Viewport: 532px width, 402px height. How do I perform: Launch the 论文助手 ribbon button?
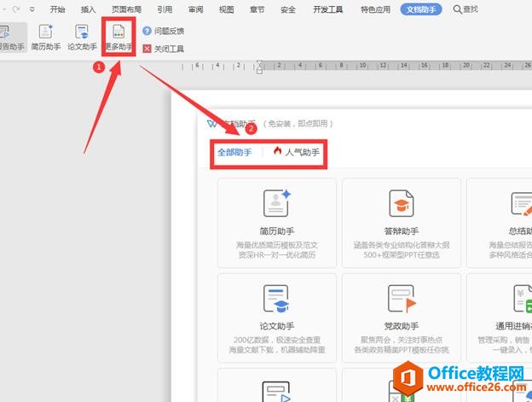pyautogui.click(x=82, y=38)
